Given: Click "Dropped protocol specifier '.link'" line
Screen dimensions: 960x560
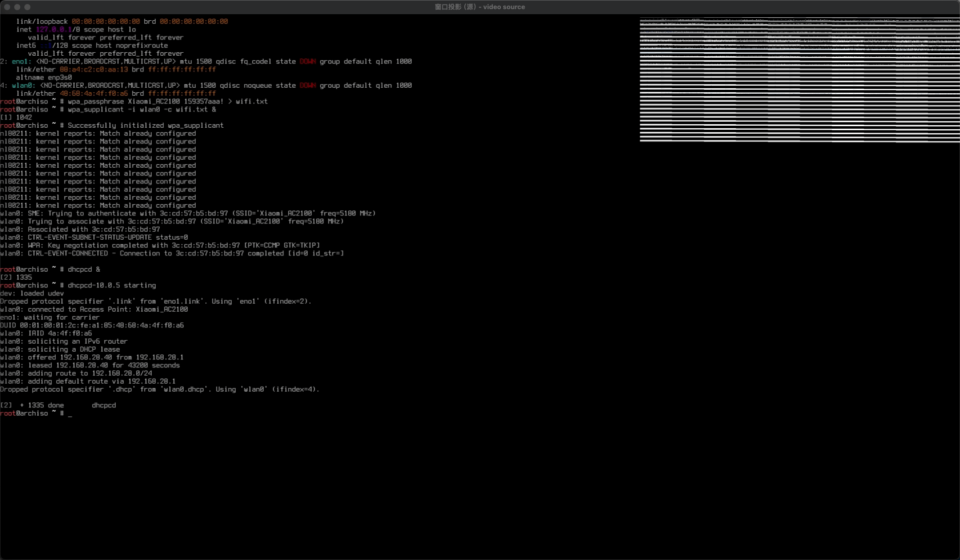Looking at the screenshot, I should point(156,302).
